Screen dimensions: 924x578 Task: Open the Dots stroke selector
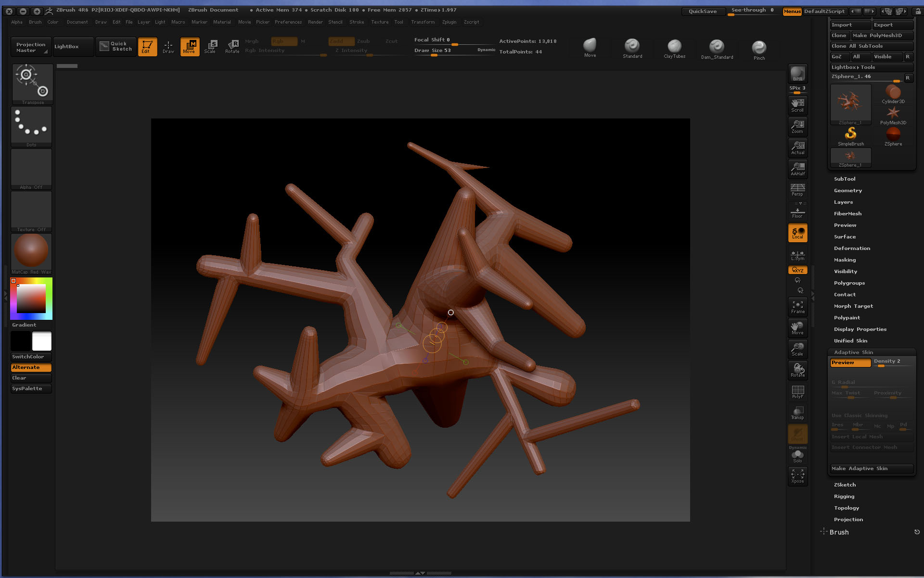[x=32, y=127]
